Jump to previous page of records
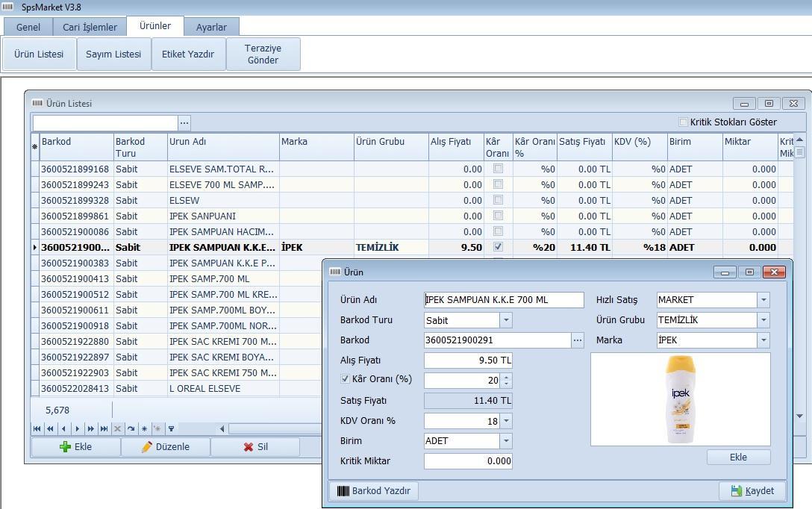 click(x=50, y=428)
